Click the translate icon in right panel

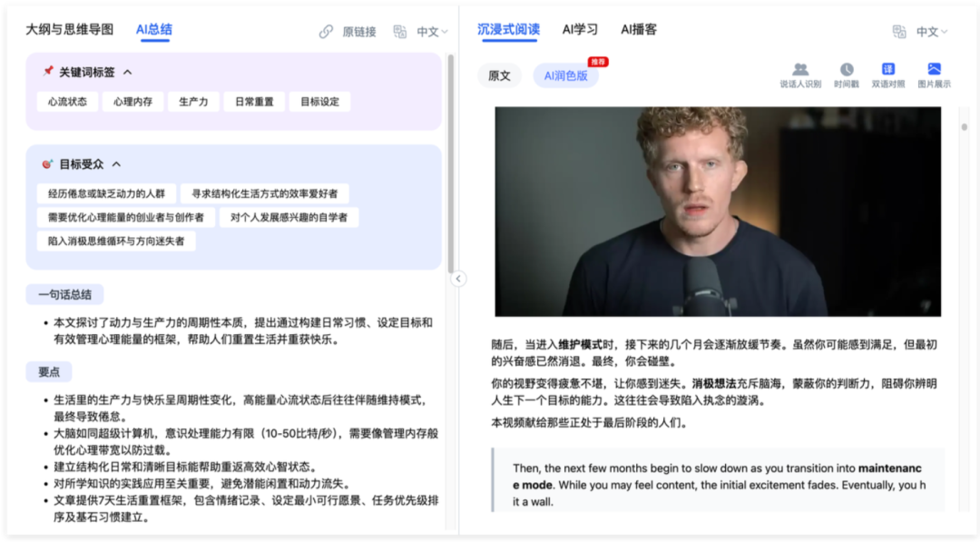[x=899, y=31]
